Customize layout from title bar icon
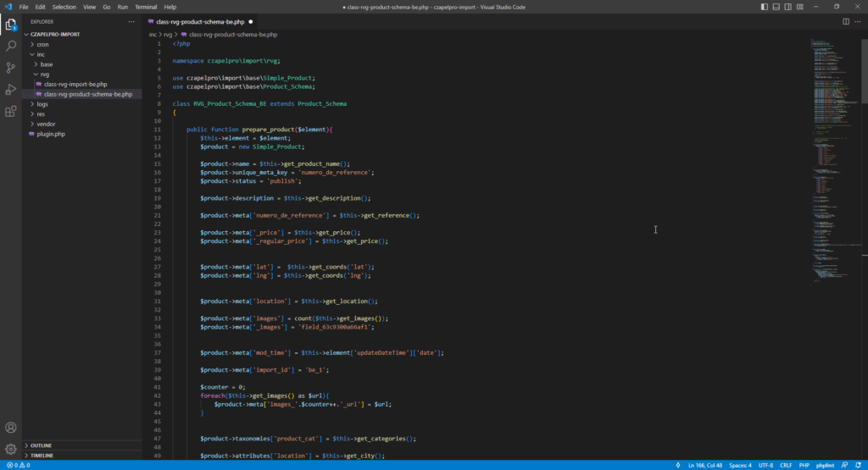Image resolution: width=868 pixels, height=470 pixels. click(800, 7)
